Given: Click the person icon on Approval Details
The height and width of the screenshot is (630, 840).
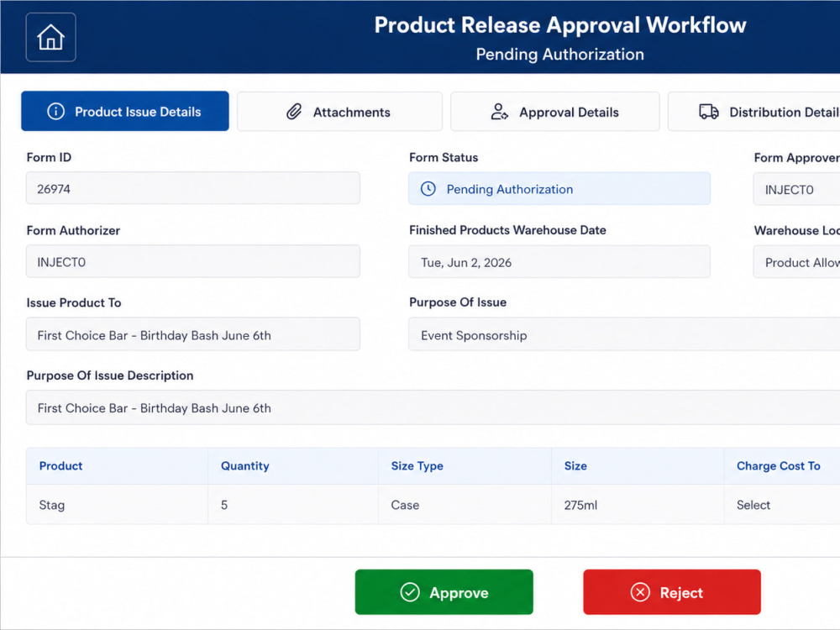Looking at the screenshot, I should [x=499, y=112].
